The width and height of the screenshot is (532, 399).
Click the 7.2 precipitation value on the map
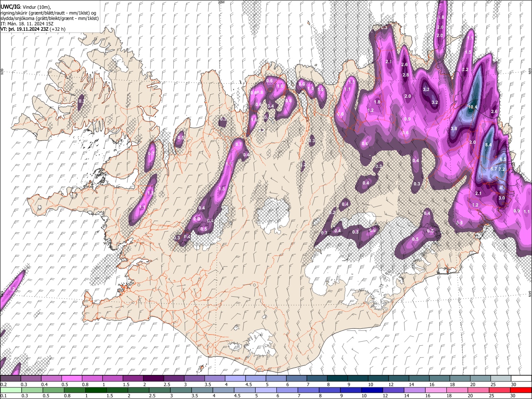(501, 169)
